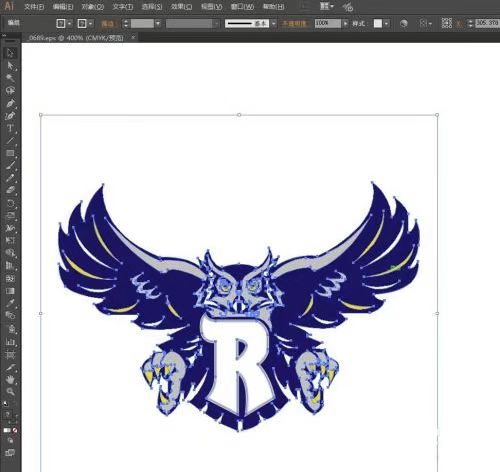This screenshot has width=500, height=472.
Task: Click the opacity 100% input field
Action: tap(328, 23)
